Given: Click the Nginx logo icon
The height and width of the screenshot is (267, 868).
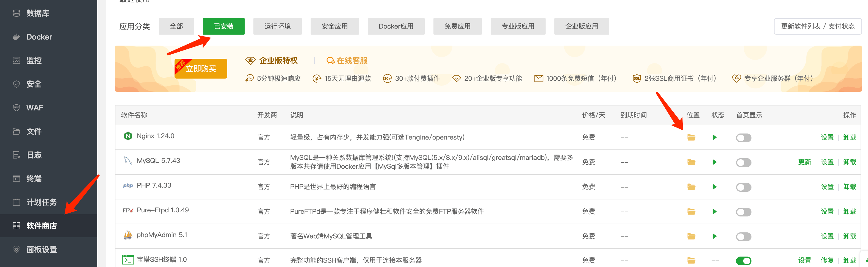Looking at the screenshot, I should (128, 136).
